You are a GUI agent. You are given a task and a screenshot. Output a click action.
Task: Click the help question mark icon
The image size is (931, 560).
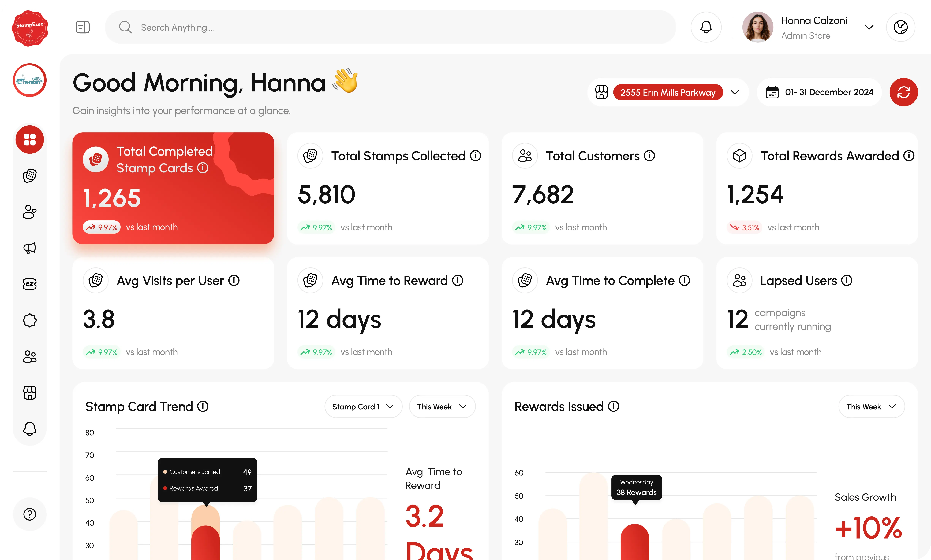coord(29,514)
